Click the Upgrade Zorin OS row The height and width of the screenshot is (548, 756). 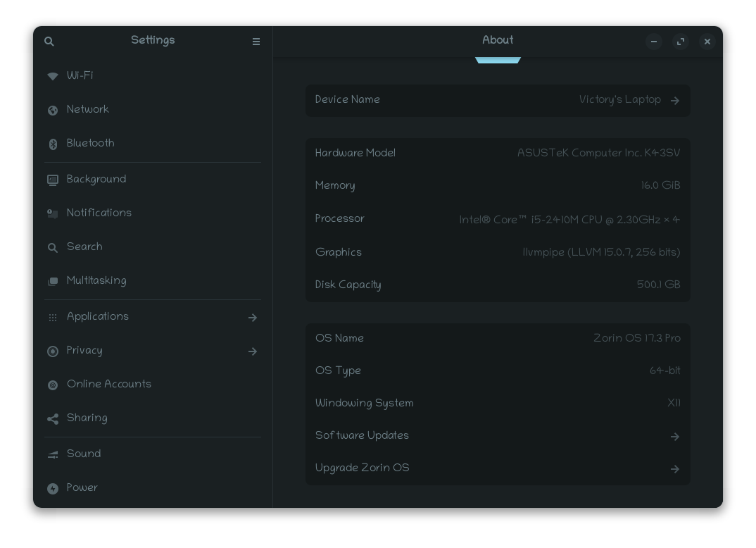(498, 468)
